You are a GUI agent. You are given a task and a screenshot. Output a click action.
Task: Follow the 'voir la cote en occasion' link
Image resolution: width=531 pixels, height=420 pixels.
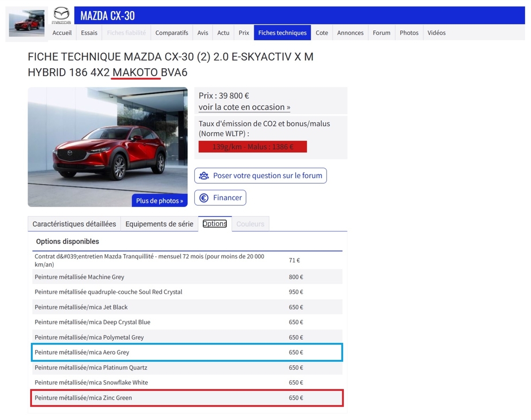coord(244,107)
